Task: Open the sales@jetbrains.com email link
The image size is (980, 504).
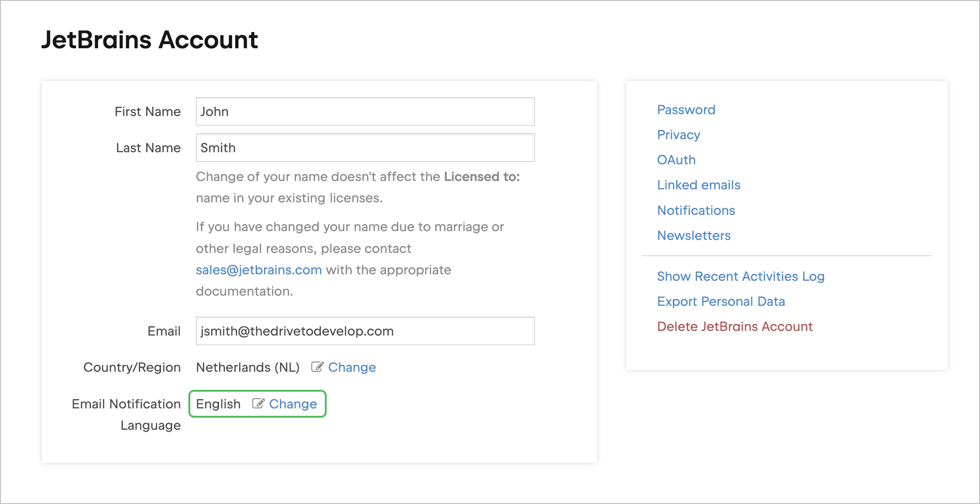Action: [x=258, y=270]
